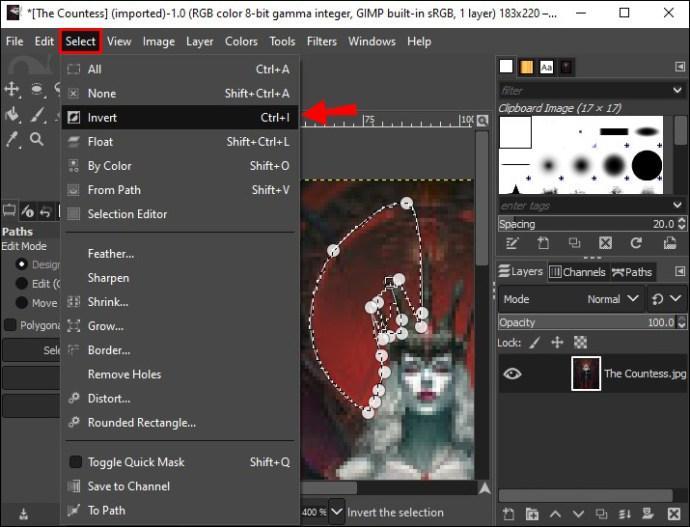
Task: Select the Bucket Fill tool
Action: tap(12, 114)
